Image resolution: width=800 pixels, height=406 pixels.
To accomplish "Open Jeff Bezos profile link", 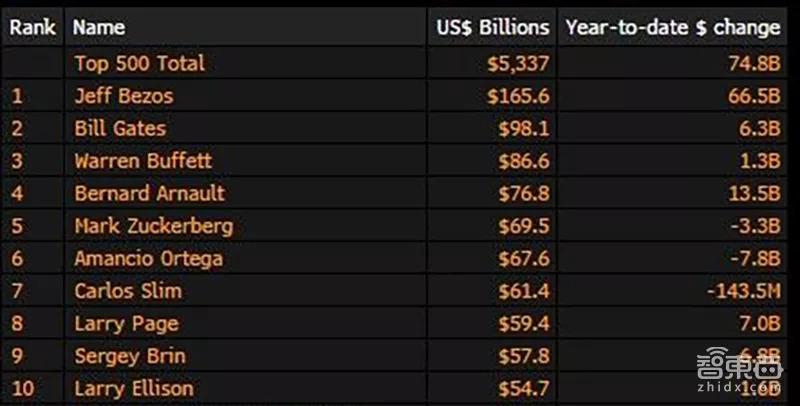I will click(x=123, y=96).
